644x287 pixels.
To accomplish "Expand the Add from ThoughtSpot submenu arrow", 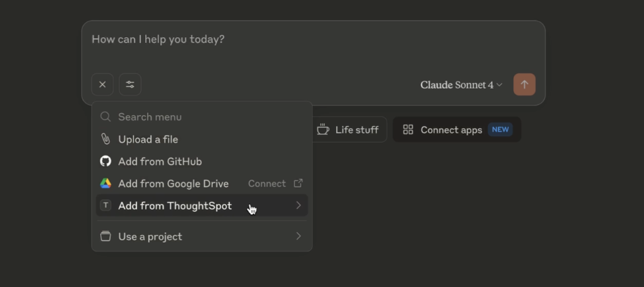I will 298,205.
